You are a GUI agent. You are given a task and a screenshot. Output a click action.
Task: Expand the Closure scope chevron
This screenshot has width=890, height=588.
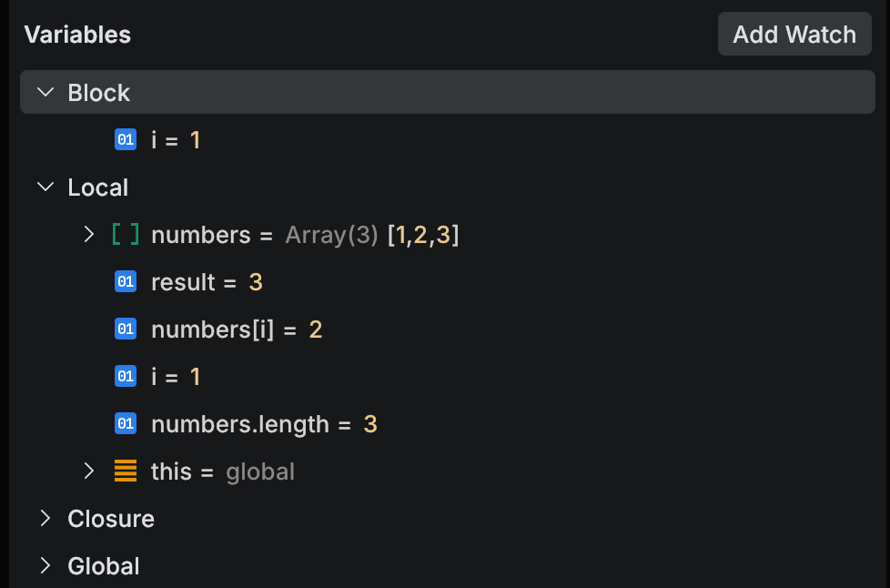tap(45, 519)
